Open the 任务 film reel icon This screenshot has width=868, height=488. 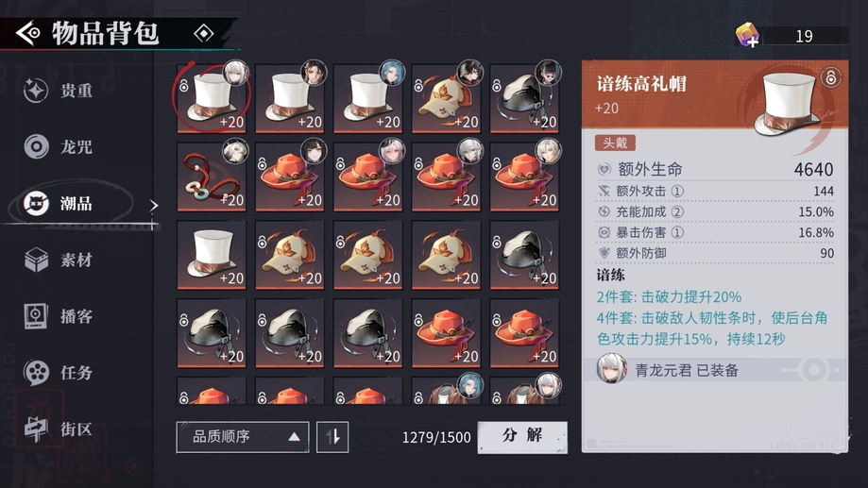point(36,372)
